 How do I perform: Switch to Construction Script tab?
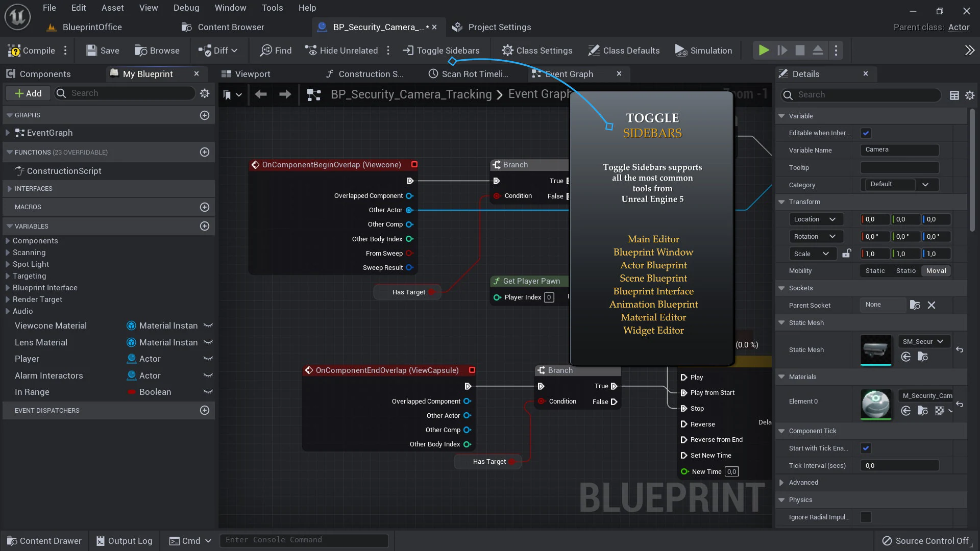(365, 74)
